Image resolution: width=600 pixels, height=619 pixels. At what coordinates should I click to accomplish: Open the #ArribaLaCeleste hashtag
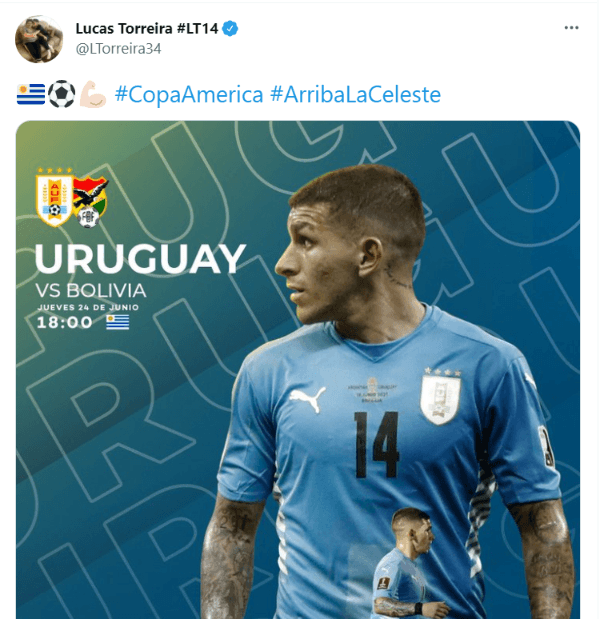pos(355,95)
